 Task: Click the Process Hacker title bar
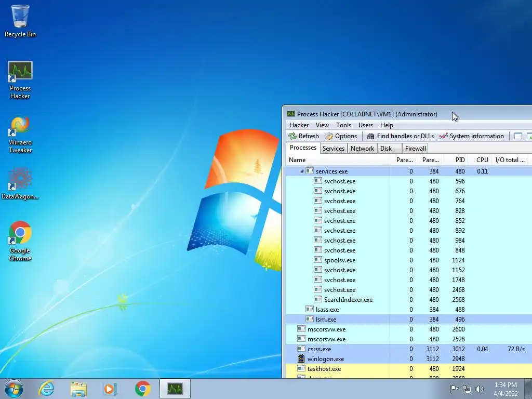pos(407,114)
